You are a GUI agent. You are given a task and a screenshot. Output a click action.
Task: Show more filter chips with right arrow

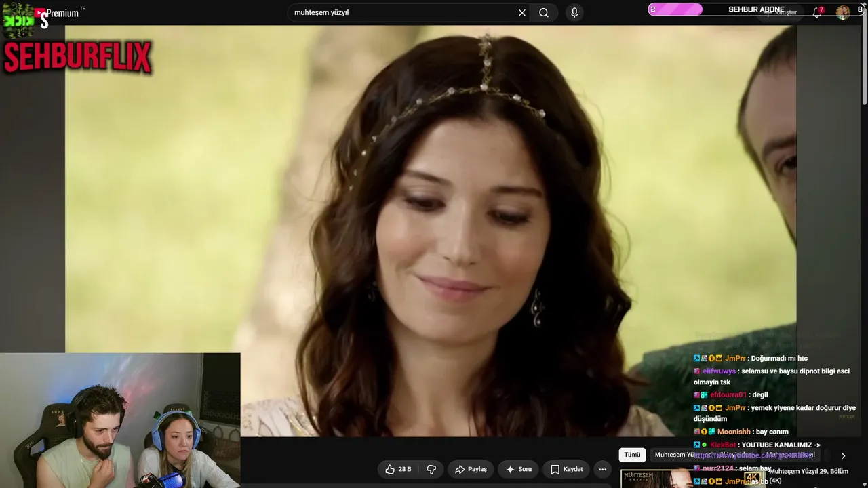tap(843, 455)
